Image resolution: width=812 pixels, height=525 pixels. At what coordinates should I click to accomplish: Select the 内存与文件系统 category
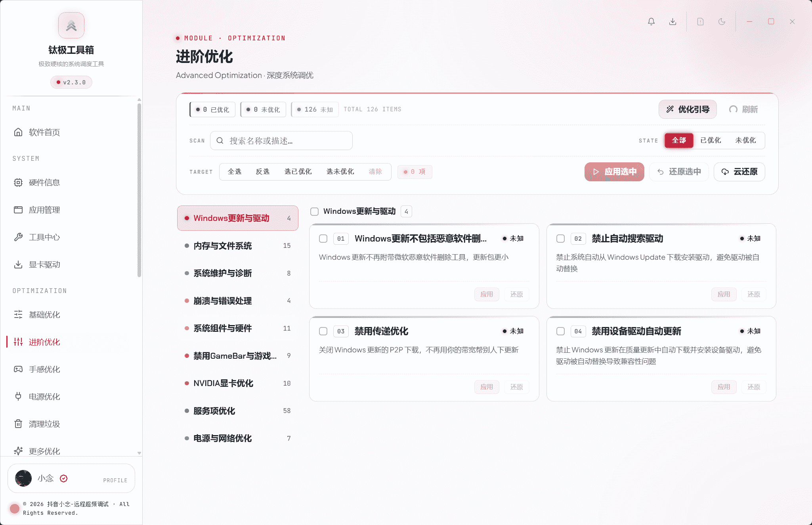pos(237,246)
